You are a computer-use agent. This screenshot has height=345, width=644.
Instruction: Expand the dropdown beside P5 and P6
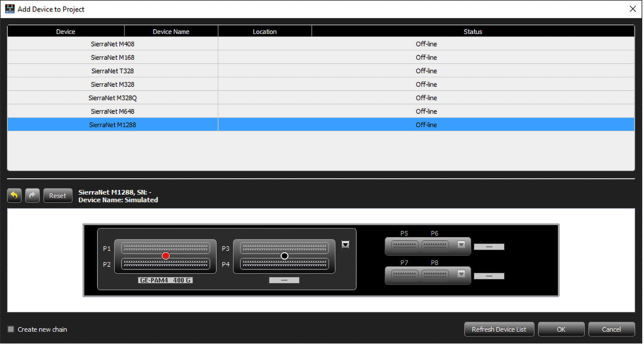[462, 244]
